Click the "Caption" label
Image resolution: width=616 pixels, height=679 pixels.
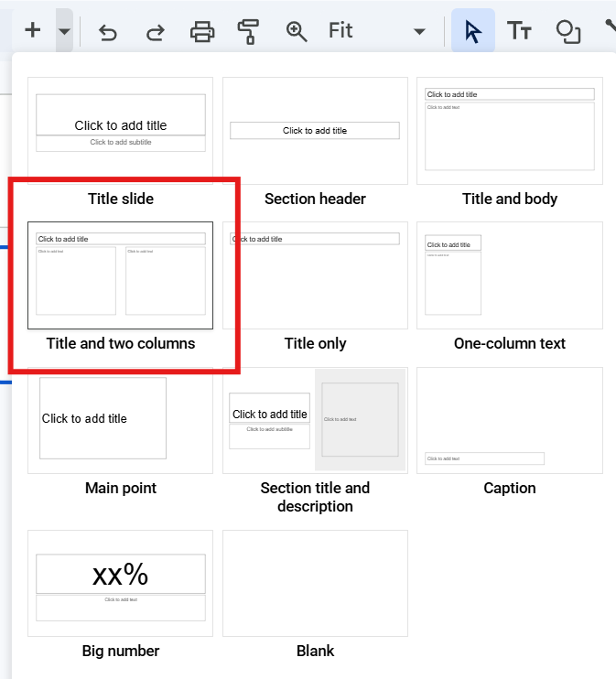click(x=510, y=488)
